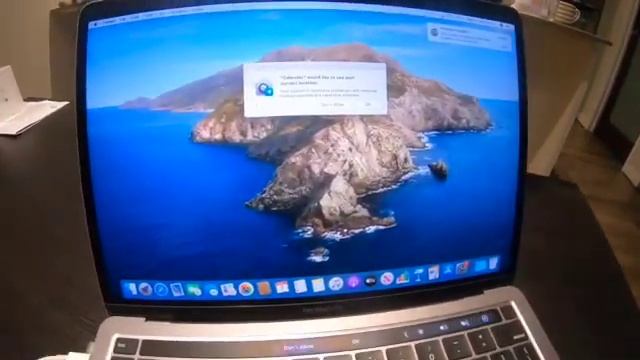The width and height of the screenshot is (640, 360).
Task: Open the Downloads folder in the Dock
Action: click(480, 265)
